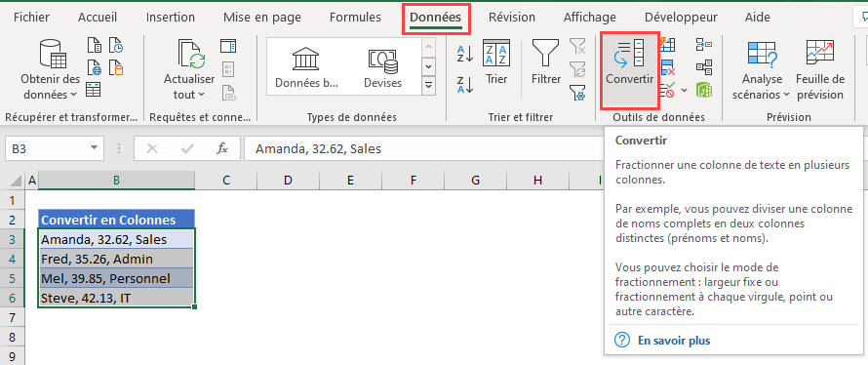Select column B header
Image resolution: width=868 pixels, height=365 pixels.
[116, 180]
